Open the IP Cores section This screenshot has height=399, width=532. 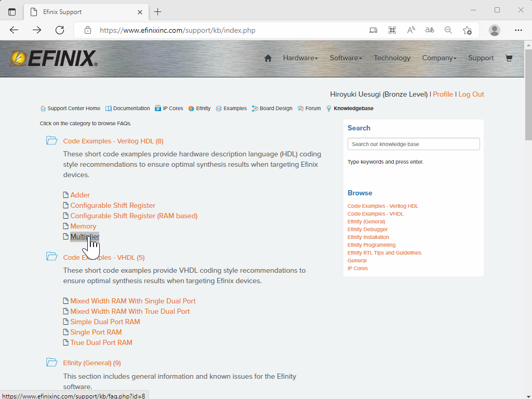[169, 108]
